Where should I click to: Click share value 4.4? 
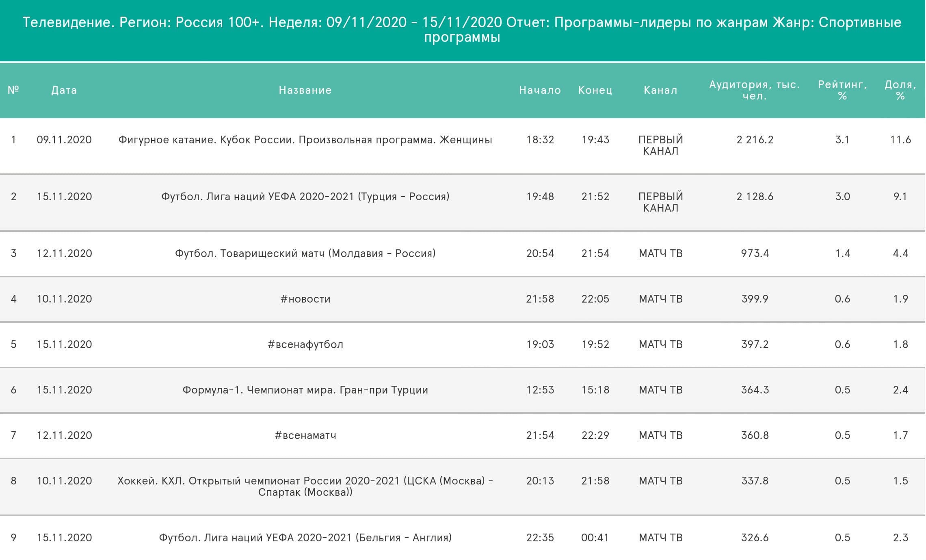[900, 253]
